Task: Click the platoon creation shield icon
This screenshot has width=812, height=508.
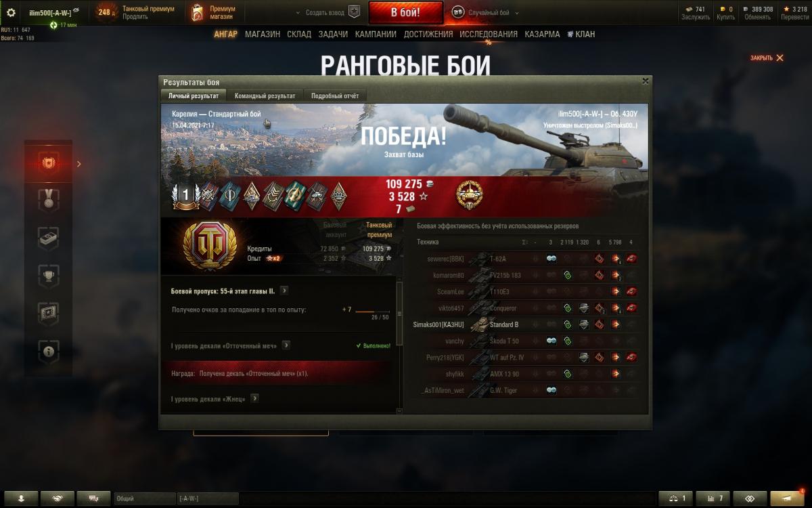Action: point(354,12)
